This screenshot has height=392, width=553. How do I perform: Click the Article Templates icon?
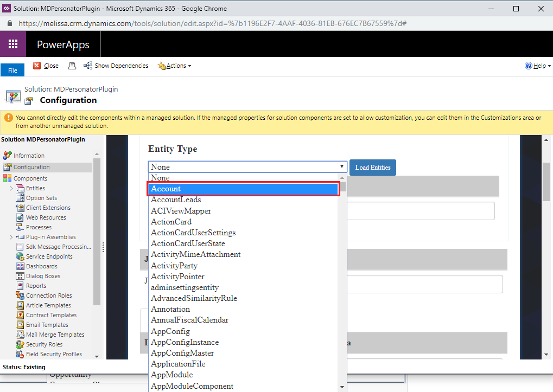pos(20,305)
